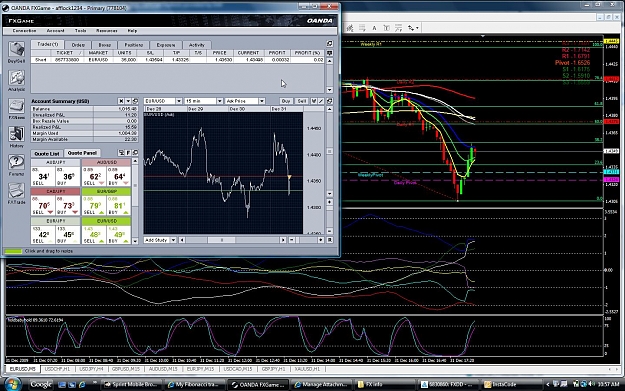Viewport: 625px width, 391px height.
Task: Launch the FXTrade sidebar icon
Action: click(16, 191)
